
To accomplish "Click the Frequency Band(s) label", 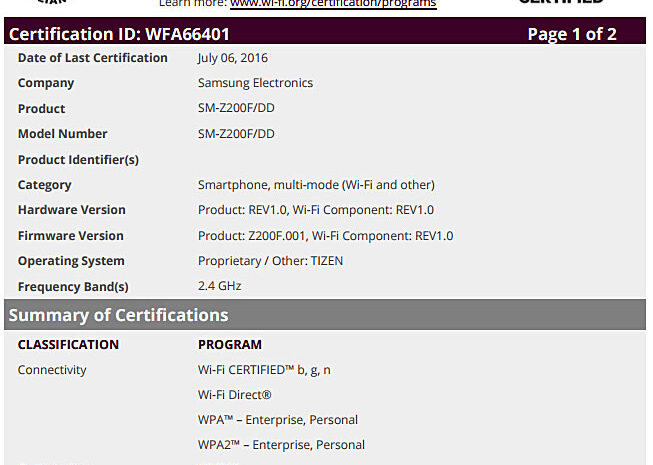I will (73, 287).
